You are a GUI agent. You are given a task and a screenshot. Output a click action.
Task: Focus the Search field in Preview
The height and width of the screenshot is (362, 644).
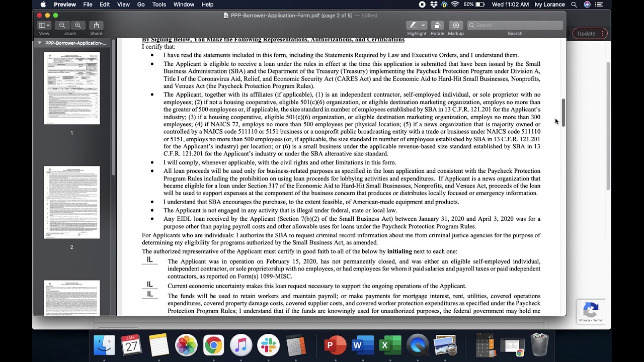click(x=515, y=25)
